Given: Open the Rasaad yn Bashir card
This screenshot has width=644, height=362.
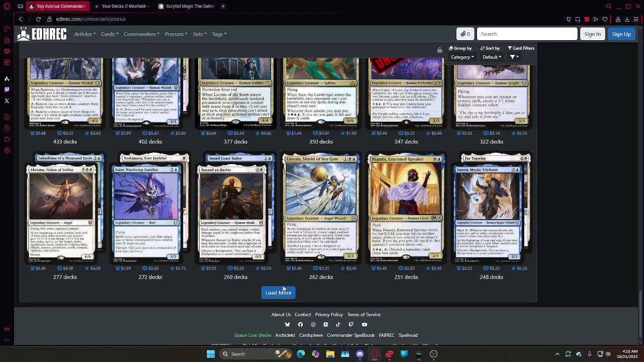Looking at the screenshot, I should (231, 214).
